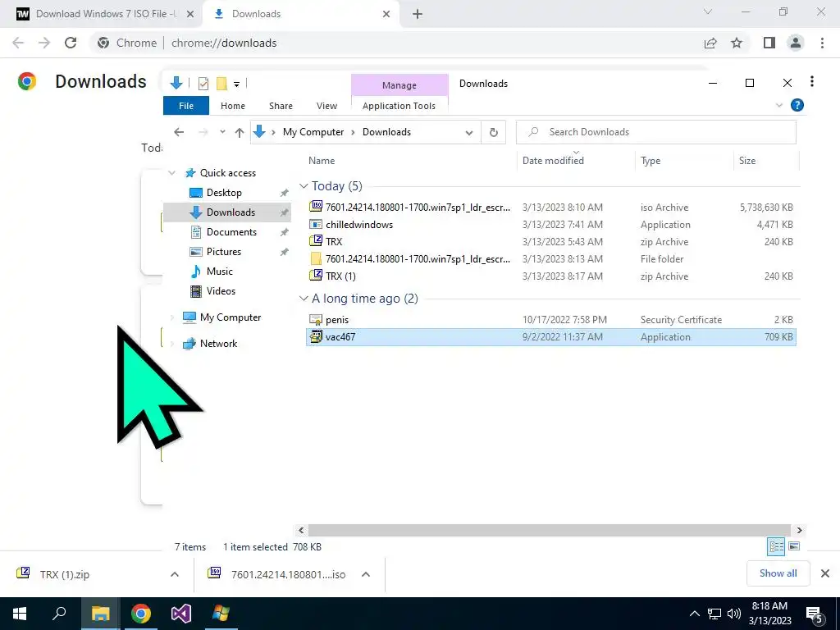This screenshot has height=630, width=840.
Task: Collapse the A long time ago group
Action: click(x=304, y=299)
